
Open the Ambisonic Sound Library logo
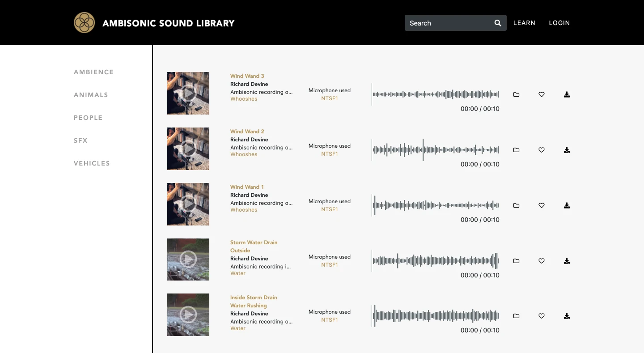pyautogui.click(x=84, y=22)
